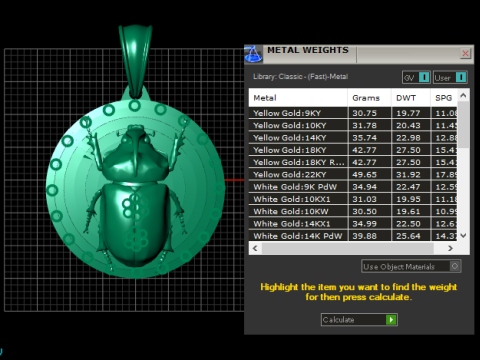This screenshot has width=480, height=360.
Task: Select the White Gold:10KX1 row
Action: point(353,199)
